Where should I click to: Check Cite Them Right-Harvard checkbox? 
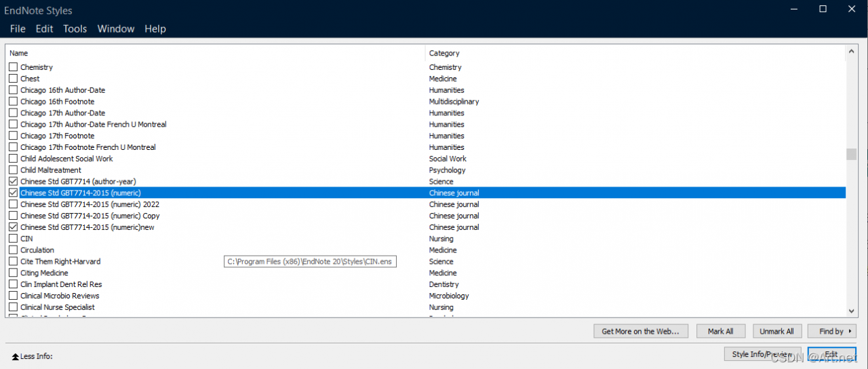click(13, 262)
